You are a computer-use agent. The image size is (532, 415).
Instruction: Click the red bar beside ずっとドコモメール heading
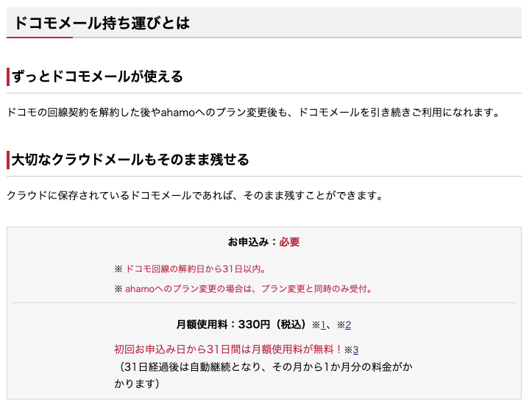pos(8,77)
